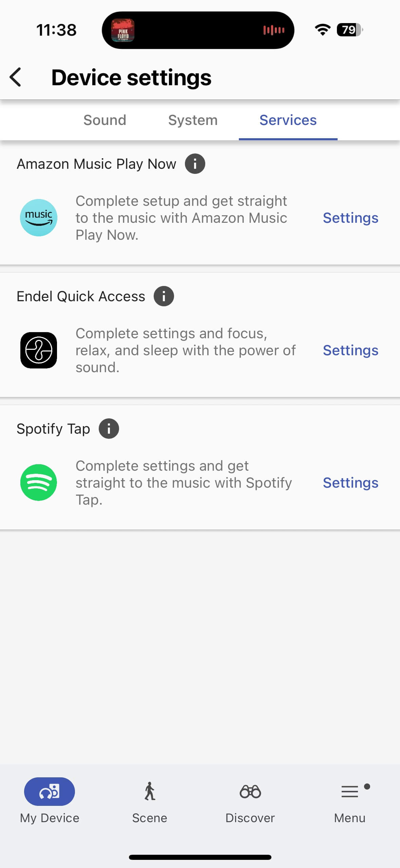Screen dimensions: 400x868
Task: Show info about Endel Quick Access
Action: tap(164, 296)
